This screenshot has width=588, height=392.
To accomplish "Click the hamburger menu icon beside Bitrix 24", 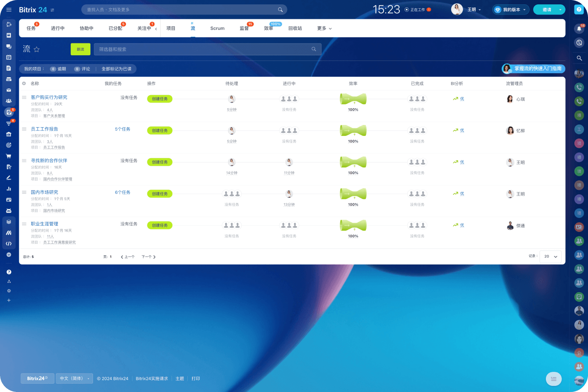I will 9,10.
